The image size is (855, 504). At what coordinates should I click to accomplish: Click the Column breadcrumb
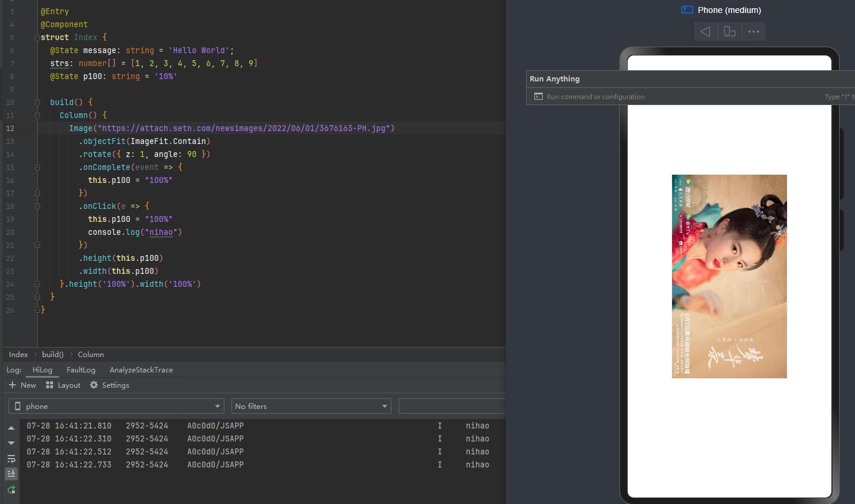[91, 354]
